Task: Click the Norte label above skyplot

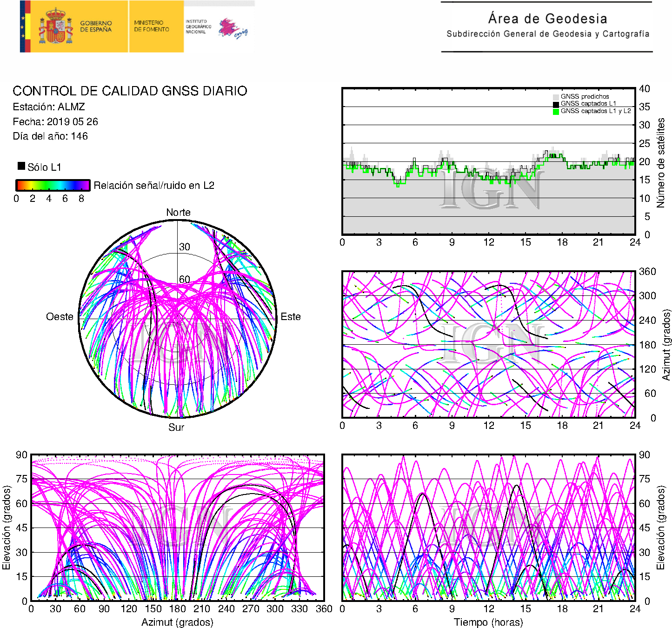Action: pyautogui.click(x=178, y=213)
